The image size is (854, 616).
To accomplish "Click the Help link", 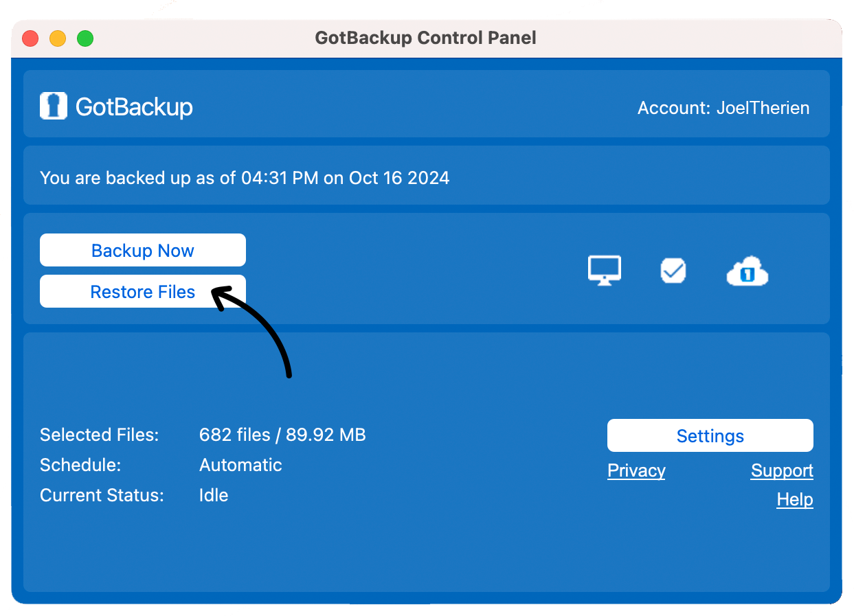I will pyautogui.click(x=795, y=499).
